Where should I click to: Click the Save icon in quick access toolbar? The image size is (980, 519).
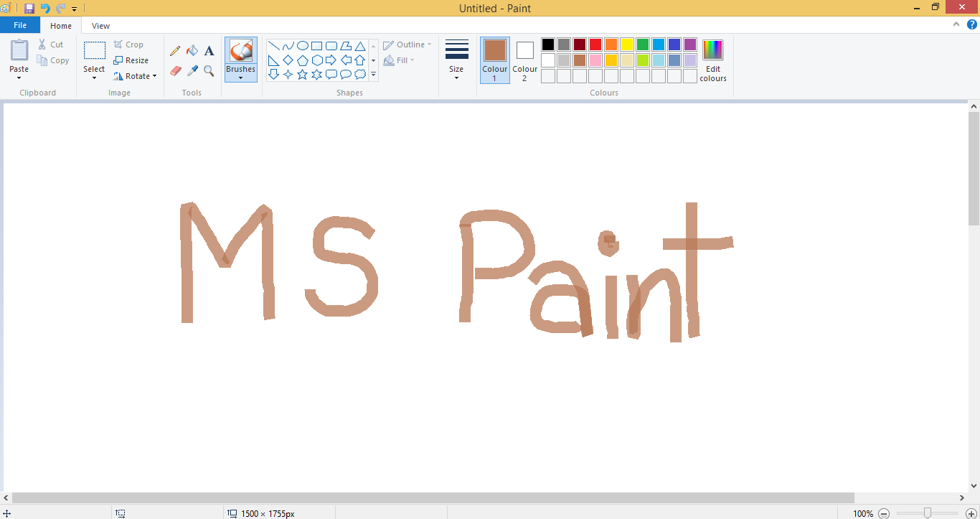[x=29, y=9]
